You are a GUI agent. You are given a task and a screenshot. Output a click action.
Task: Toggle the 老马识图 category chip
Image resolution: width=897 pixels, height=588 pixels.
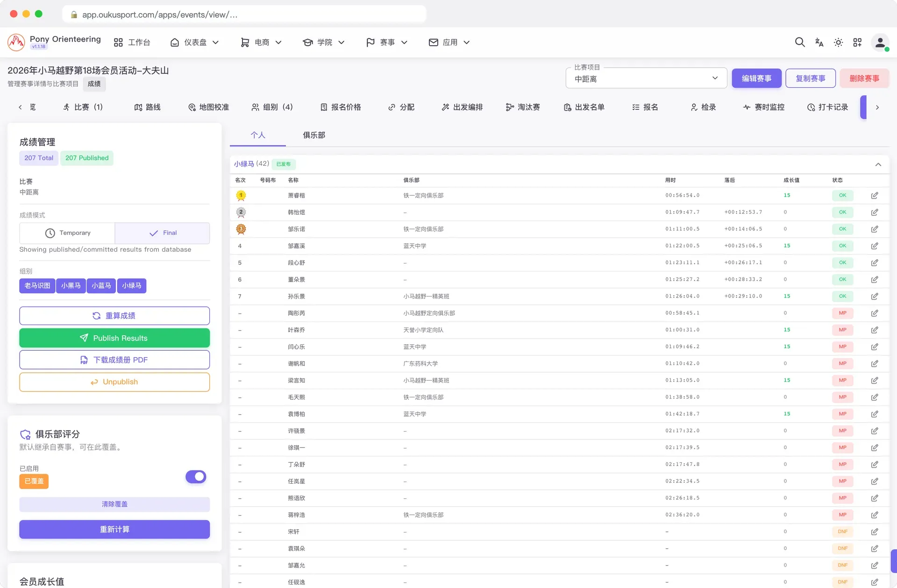point(37,286)
